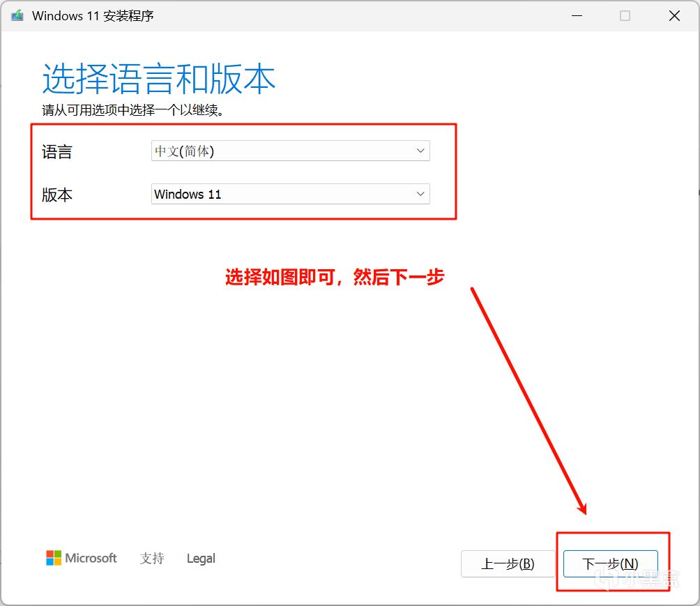Click the Windows 11 setup title bar icon
Viewport: 700px width, 606px height.
coord(17,15)
